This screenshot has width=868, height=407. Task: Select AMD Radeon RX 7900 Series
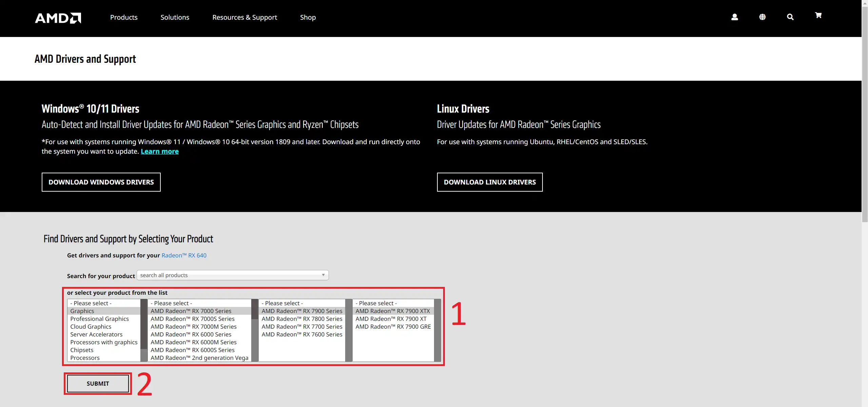click(x=302, y=311)
